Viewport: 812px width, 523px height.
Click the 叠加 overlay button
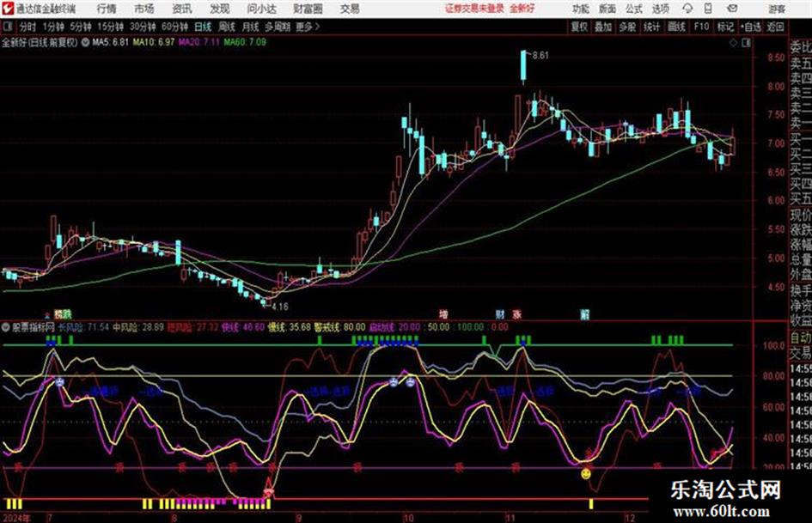coord(603,27)
